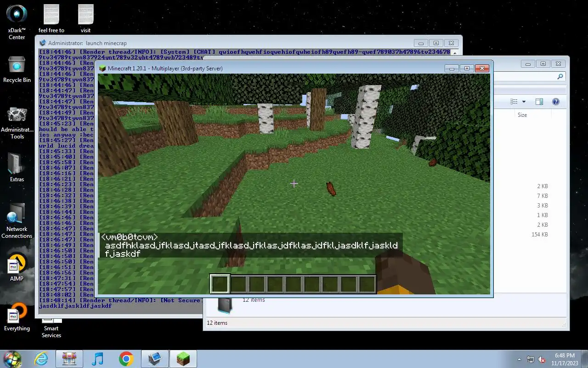The width and height of the screenshot is (588, 368).
Task: Open the Recycle Bin desktop icon
Action: click(17, 70)
